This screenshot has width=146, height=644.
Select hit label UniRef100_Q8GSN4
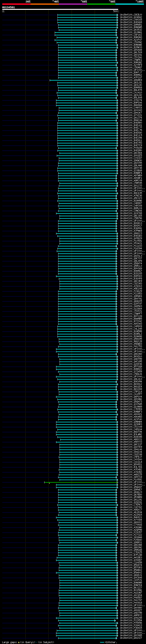131,545
